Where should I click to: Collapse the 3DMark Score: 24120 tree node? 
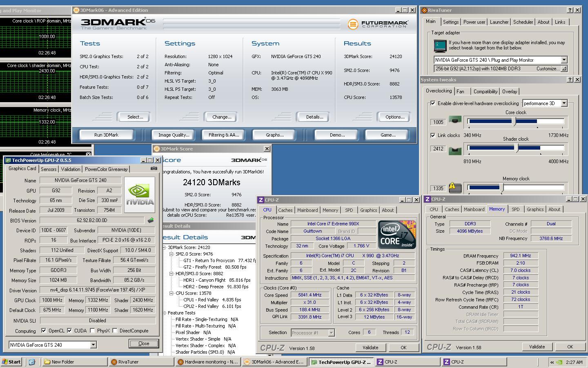tap(165, 247)
